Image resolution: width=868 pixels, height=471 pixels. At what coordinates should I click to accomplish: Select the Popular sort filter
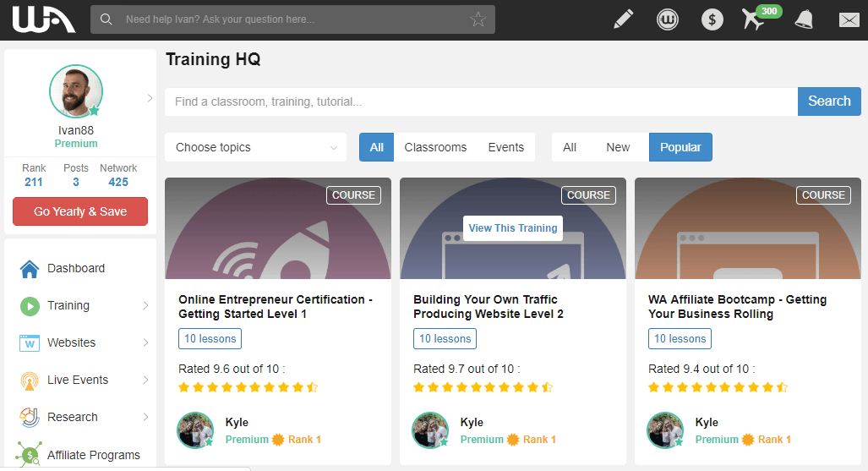(x=680, y=147)
